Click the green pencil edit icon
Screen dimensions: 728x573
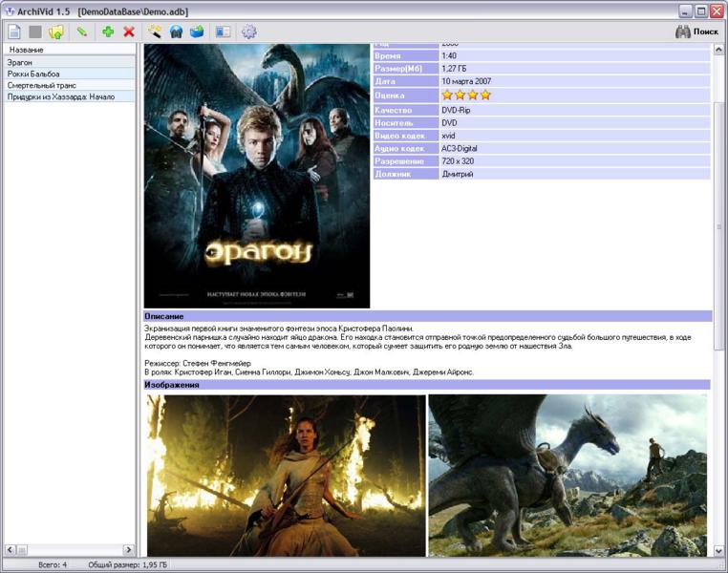(82, 32)
